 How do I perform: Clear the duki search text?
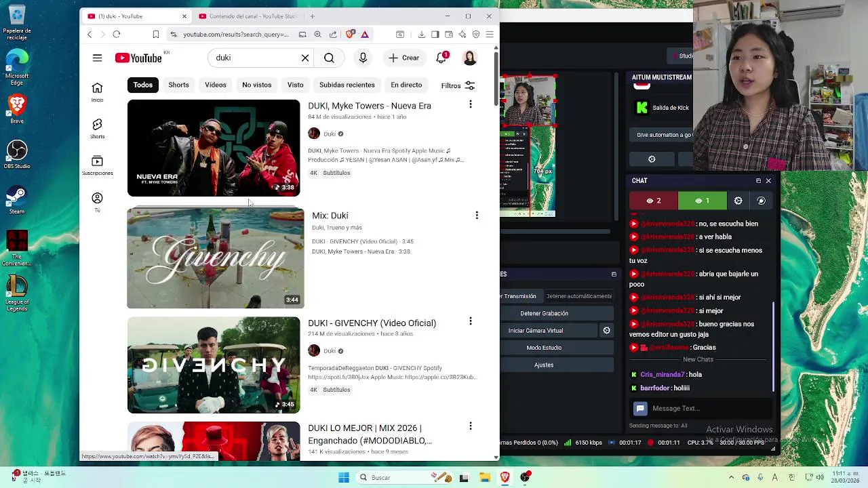pyautogui.click(x=305, y=58)
